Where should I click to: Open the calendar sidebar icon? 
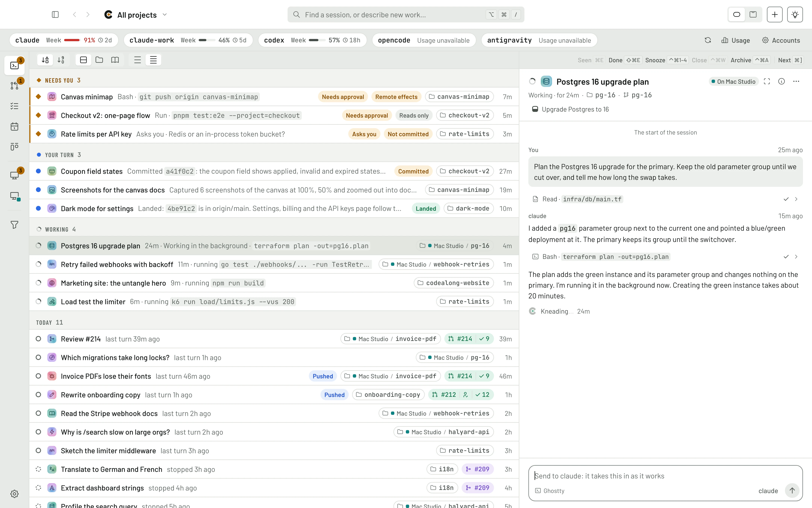(14, 127)
